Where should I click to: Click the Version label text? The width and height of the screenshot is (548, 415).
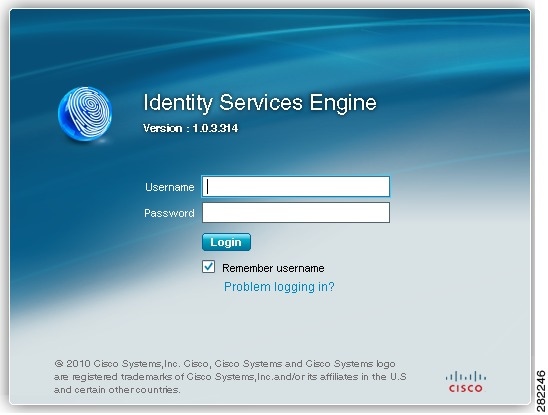click(x=163, y=128)
